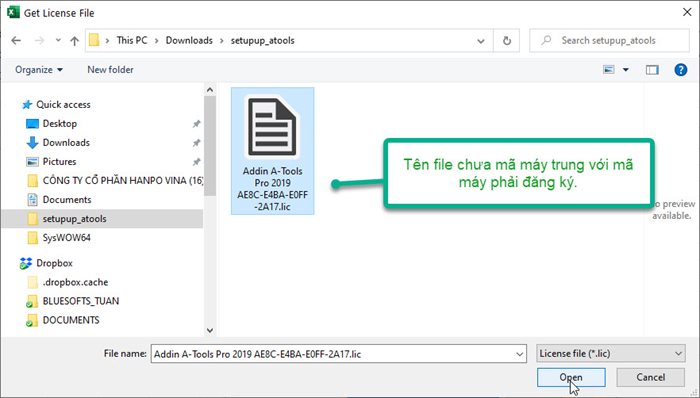Go up one folder level
The width and height of the screenshot is (700, 398).
(74, 41)
